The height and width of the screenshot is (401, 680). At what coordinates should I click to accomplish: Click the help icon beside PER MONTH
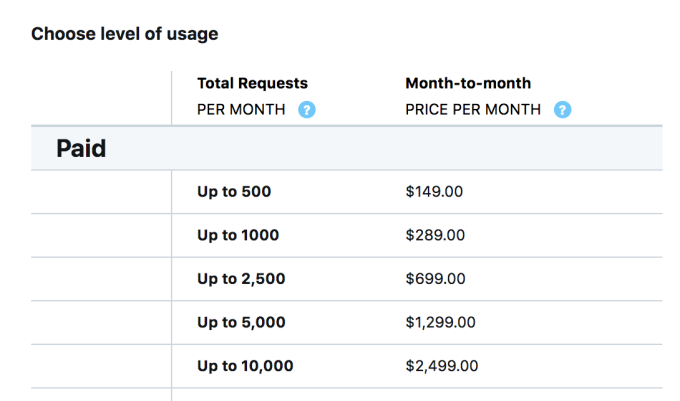[307, 110]
